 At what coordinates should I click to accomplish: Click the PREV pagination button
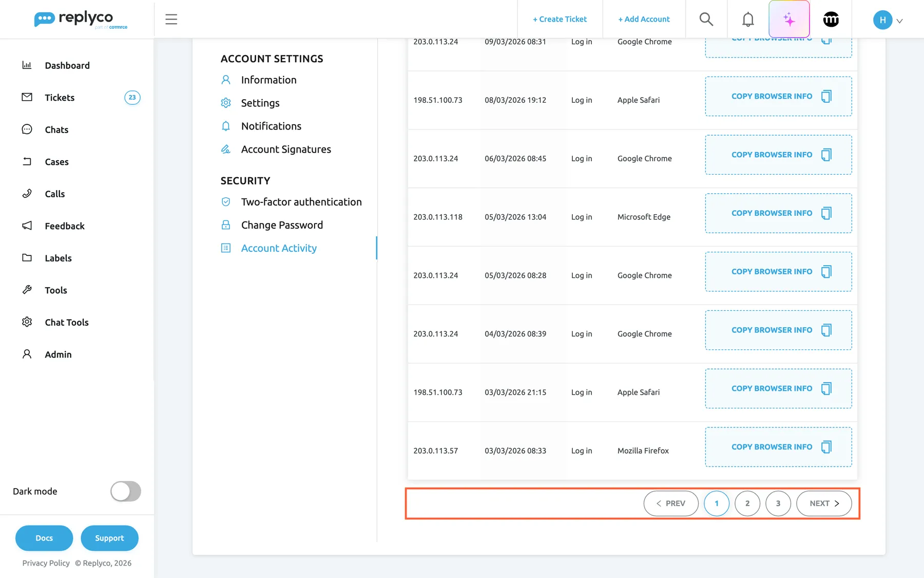coord(671,504)
